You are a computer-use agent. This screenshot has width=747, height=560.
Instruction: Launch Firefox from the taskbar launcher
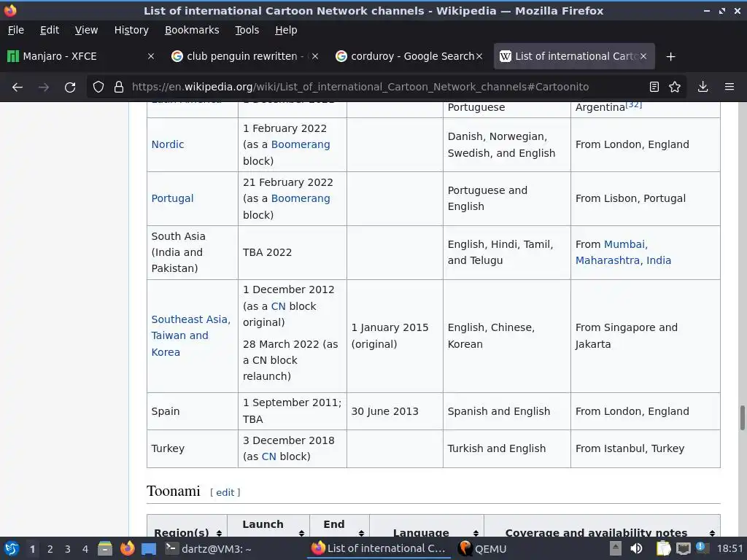click(127, 548)
